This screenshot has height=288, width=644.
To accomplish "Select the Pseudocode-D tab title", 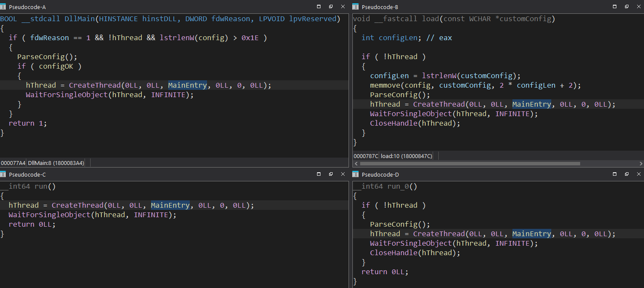I will [x=380, y=174].
